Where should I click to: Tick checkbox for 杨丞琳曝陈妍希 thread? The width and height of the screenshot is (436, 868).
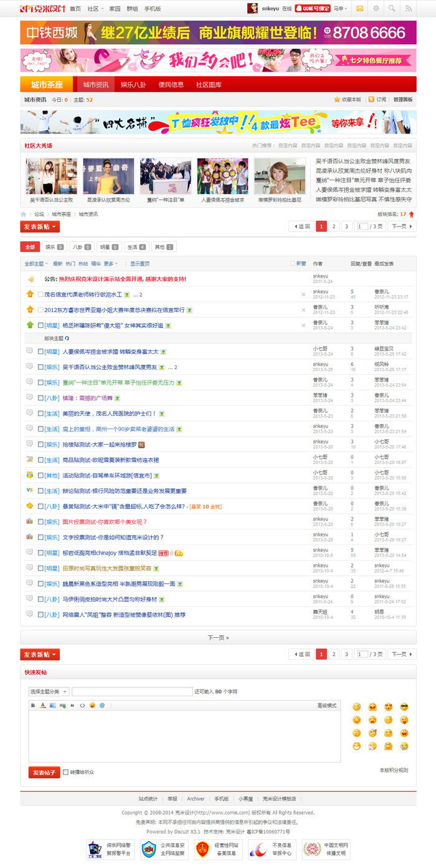pos(40,325)
